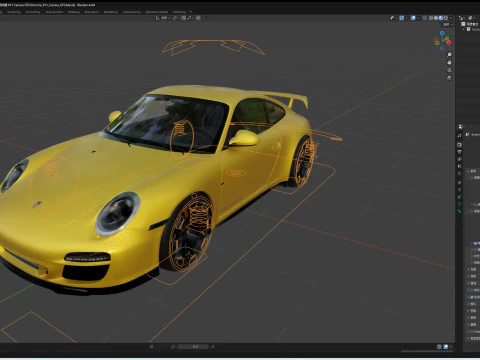Switch perspective/orthographic with grid icon
The width and height of the screenshot is (480, 360).
(x=449, y=78)
